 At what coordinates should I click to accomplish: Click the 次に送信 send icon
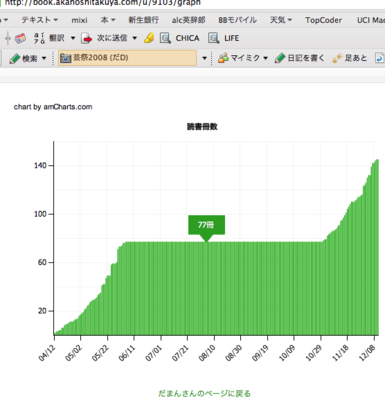(x=87, y=38)
